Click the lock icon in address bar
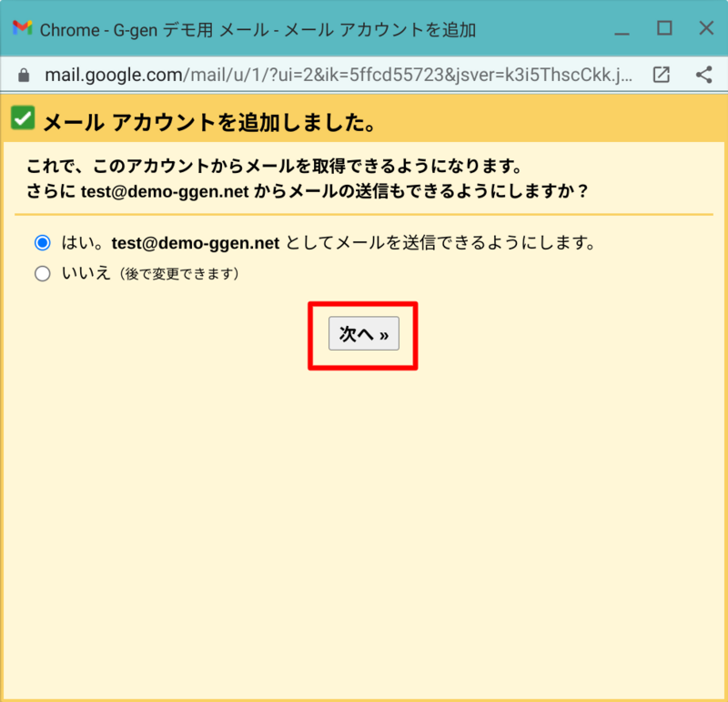Screen dimensions: 728x702 coord(24,75)
